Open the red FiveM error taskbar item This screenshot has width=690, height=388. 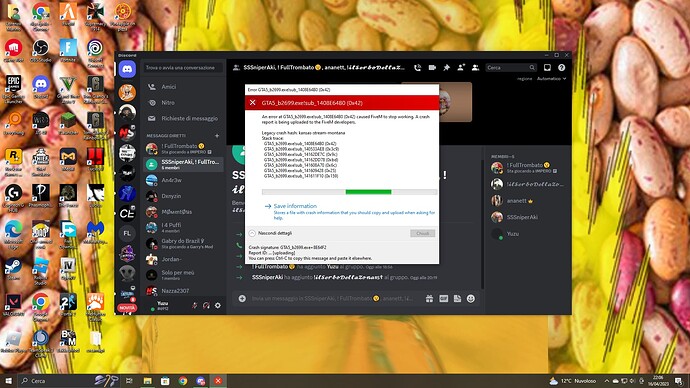218,381
